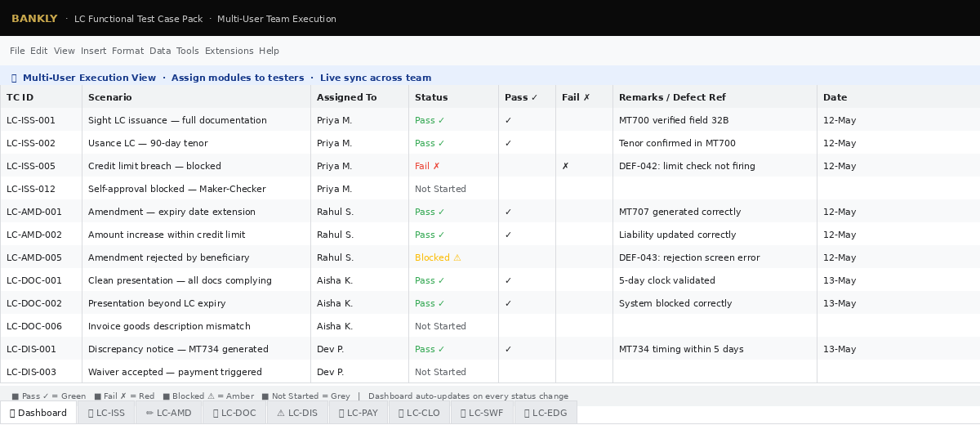Image resolution: width=980 pixels, height=425 pixels.
Task: Switch to the LC-PAY sheet tab
Action: click(359, 413)
